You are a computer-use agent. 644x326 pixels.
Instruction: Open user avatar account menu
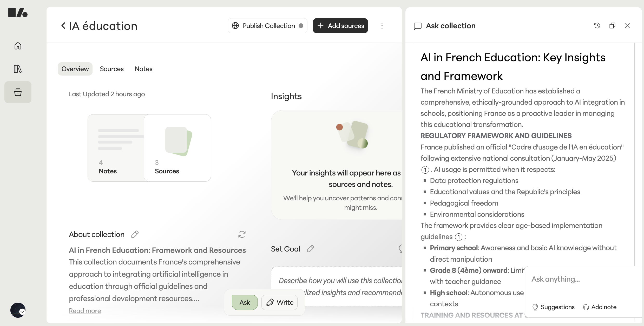coord(18,310)
